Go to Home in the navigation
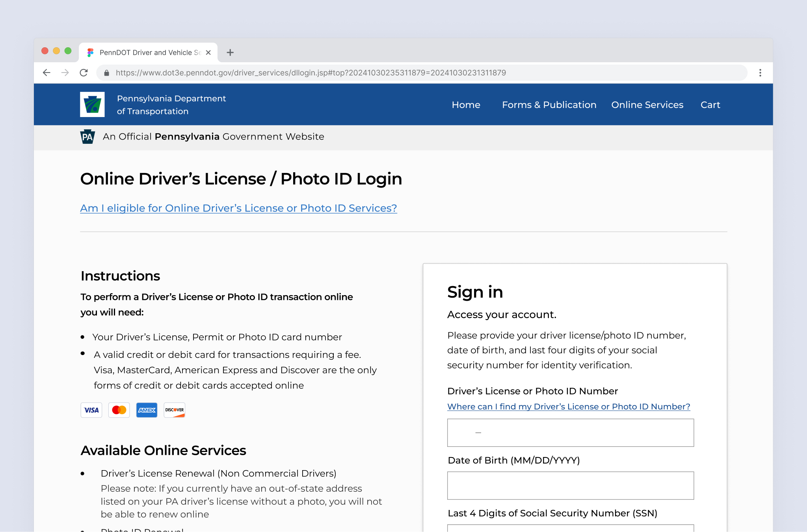This screenshot has height=532, width=807. tap(466, 105)
